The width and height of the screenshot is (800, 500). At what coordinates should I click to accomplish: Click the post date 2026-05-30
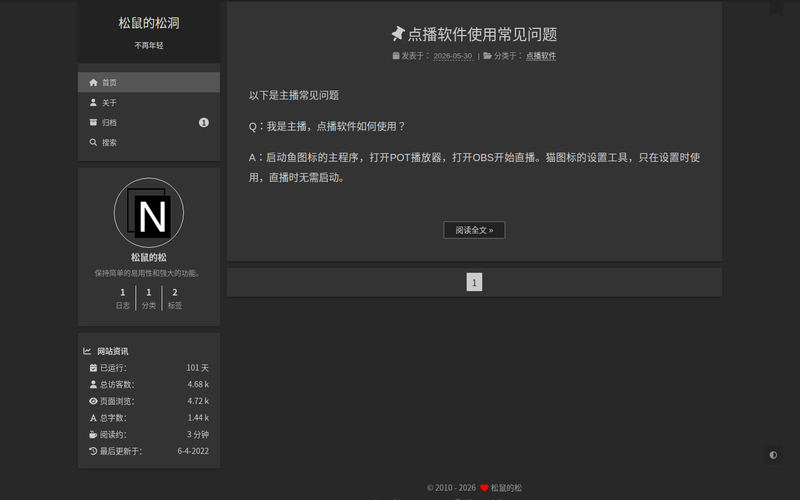point(453,56)
